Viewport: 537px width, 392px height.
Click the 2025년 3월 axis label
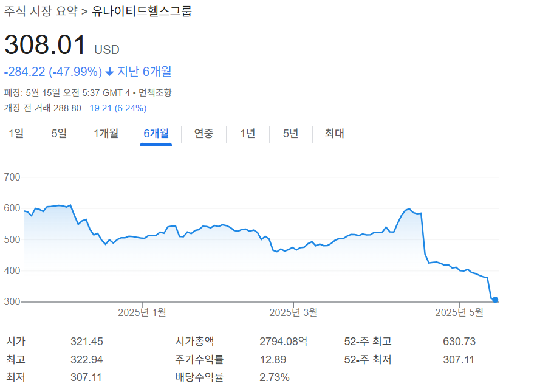pos(293,312)
